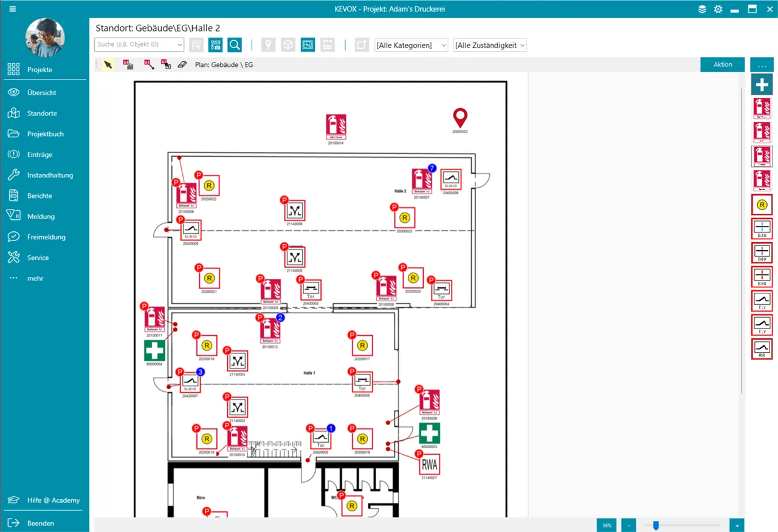Toggle the floor plan view button
This screenshot has height=532, width=778.
tap(308, 45)
